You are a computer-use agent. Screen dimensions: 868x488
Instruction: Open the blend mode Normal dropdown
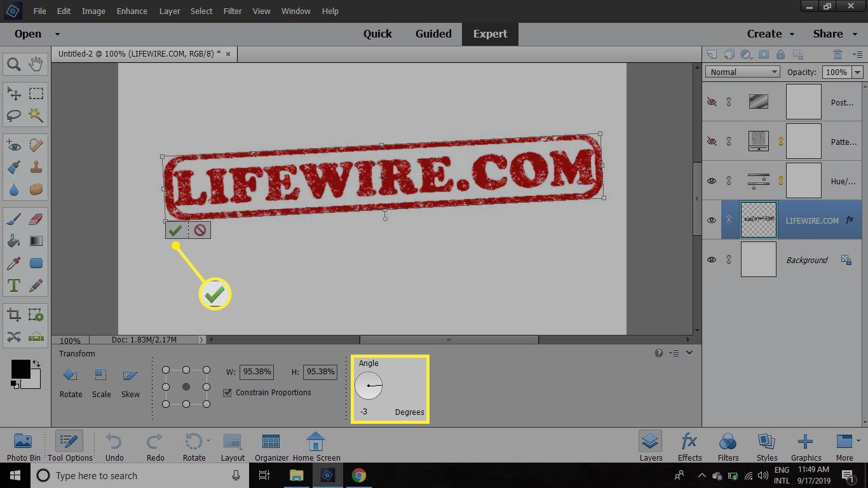tap(742, 72)
